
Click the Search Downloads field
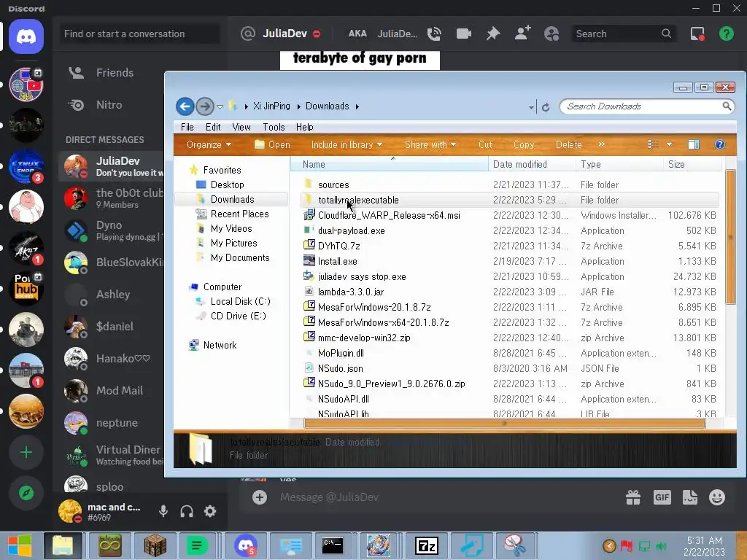click(646, 106)
